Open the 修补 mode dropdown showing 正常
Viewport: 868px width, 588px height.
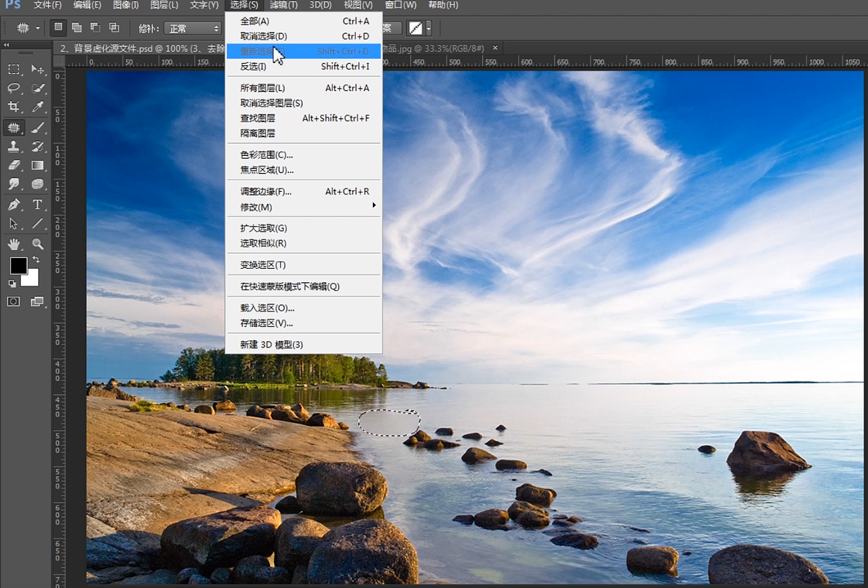tap(193, 28)
